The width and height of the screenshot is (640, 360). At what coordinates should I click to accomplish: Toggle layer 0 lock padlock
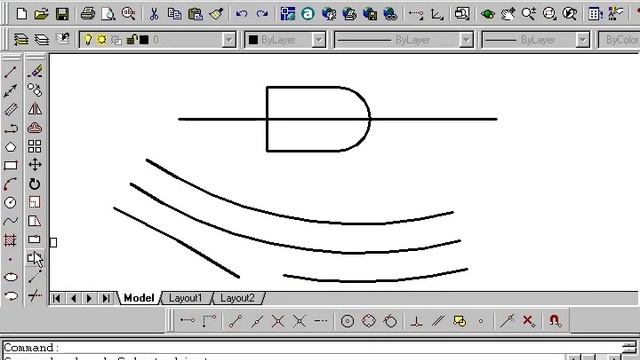click(131, 40)
